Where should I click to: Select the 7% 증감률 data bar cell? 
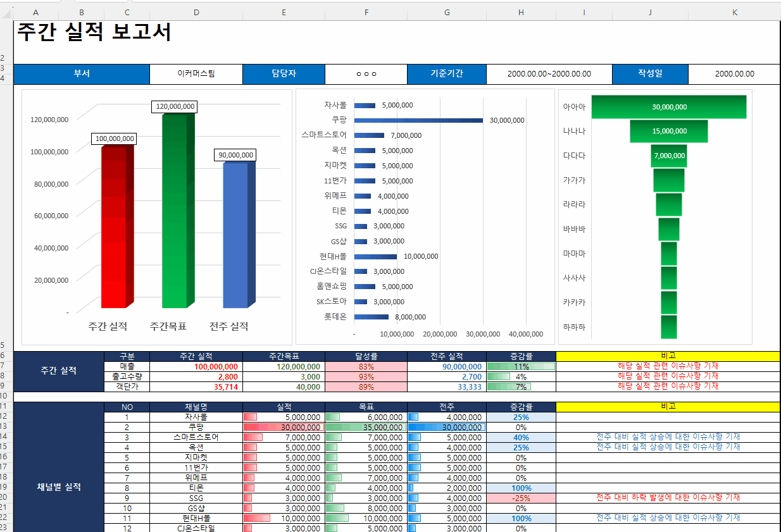521,387
